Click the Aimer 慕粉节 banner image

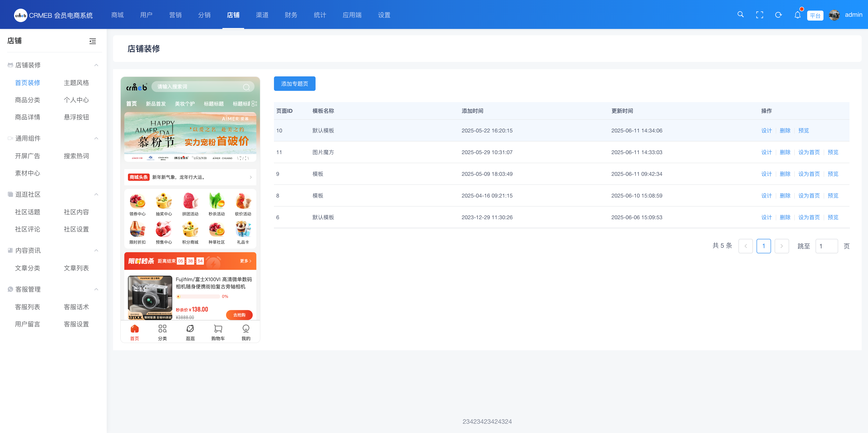point(190,137)
